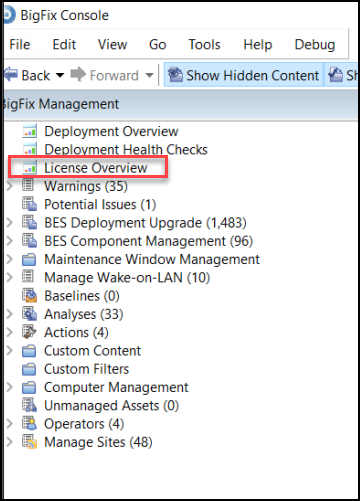Select License Overview text
This screenshot has height=501, width=360.
(96, 168)
